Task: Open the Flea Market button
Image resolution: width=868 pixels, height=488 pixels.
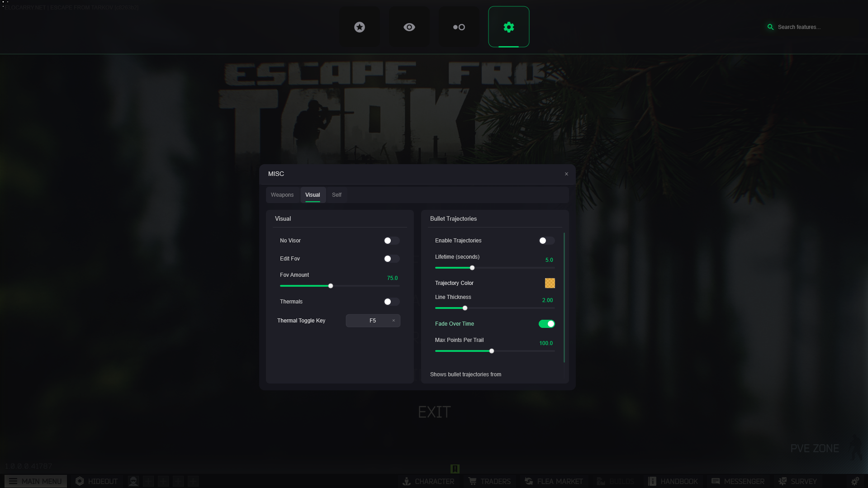Action: tap(554, 481)
